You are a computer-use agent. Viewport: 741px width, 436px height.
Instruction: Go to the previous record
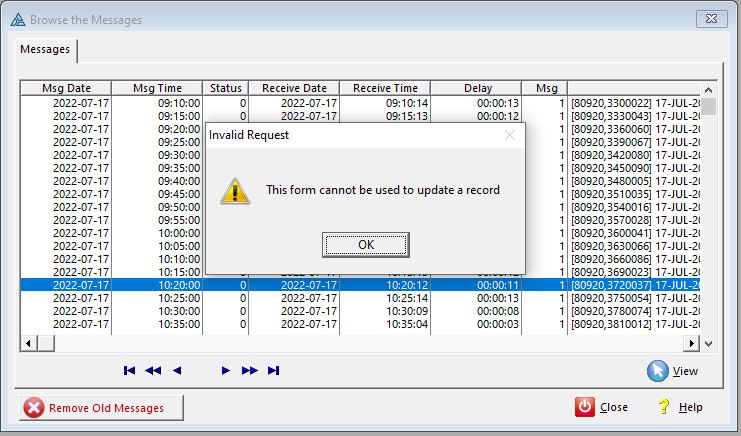click(x=177, y=371)
